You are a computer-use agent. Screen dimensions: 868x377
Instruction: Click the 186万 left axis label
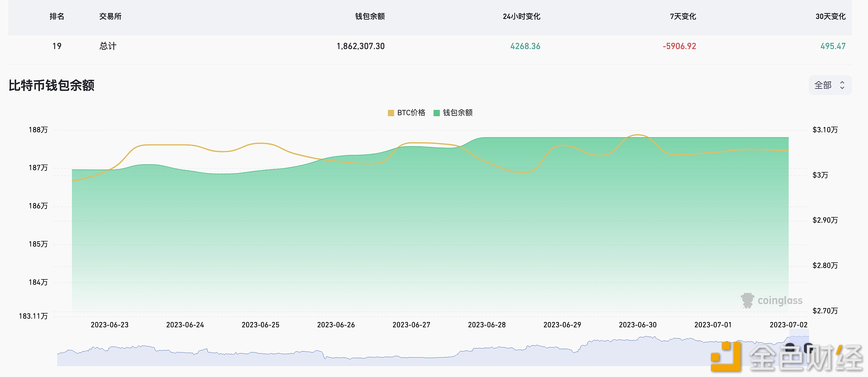pos(38,206)
